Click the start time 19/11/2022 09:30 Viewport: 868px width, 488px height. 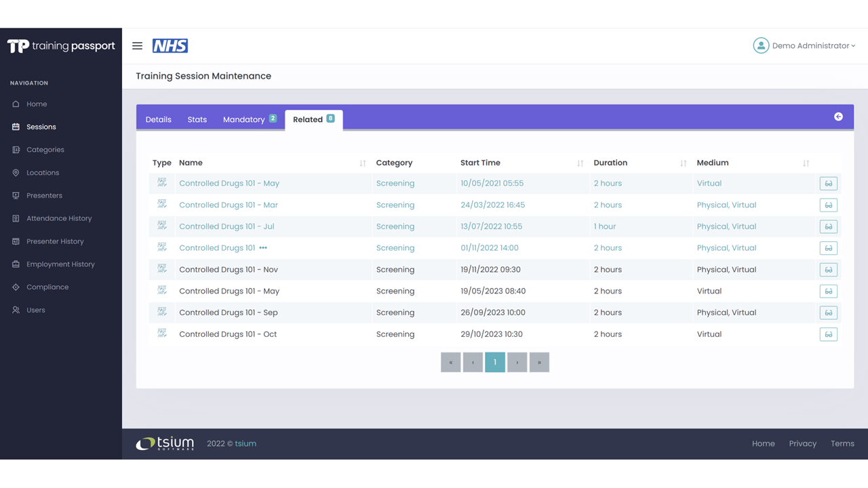click(491, 270)
